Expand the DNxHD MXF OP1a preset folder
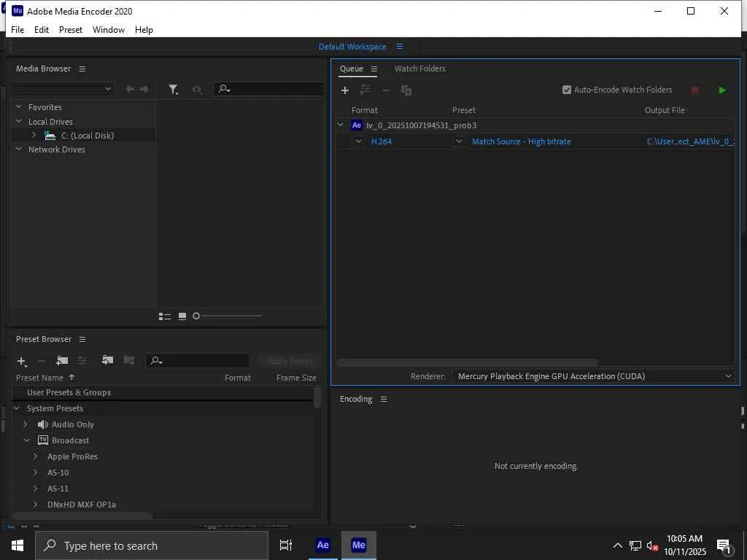 [35, 505]
